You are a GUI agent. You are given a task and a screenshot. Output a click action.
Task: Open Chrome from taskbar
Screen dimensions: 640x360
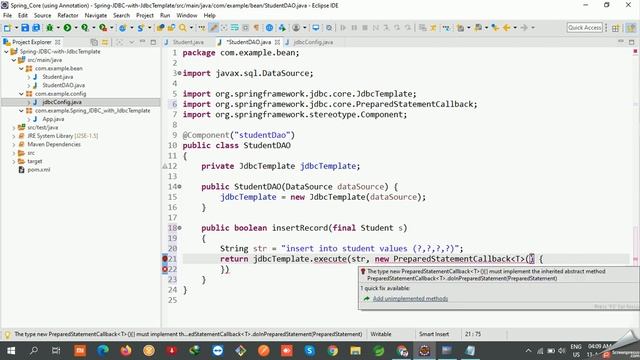332,351
